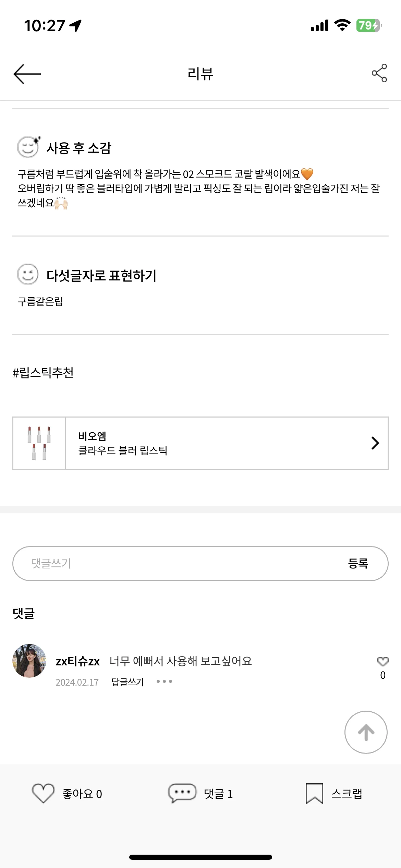Tap the 사용 후 소감 smiley icon
The height and width of the screenshot is (868, 401).
click(29, 147)
